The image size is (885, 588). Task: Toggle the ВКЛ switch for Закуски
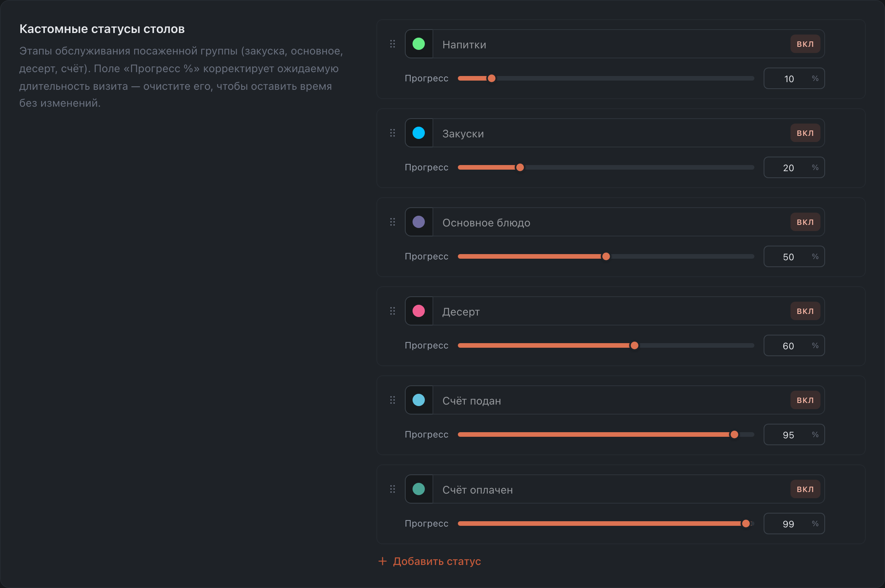click(x=805, y=133)
